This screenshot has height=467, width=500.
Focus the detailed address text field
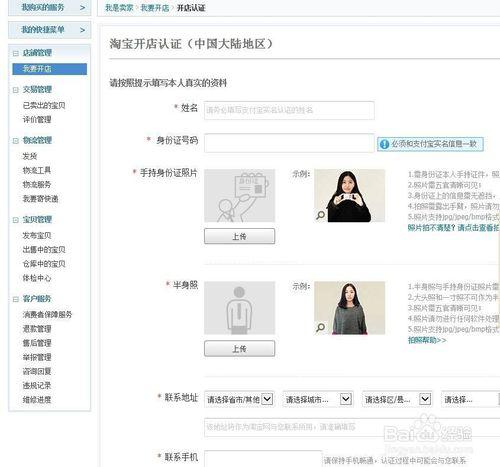[352, 427]
